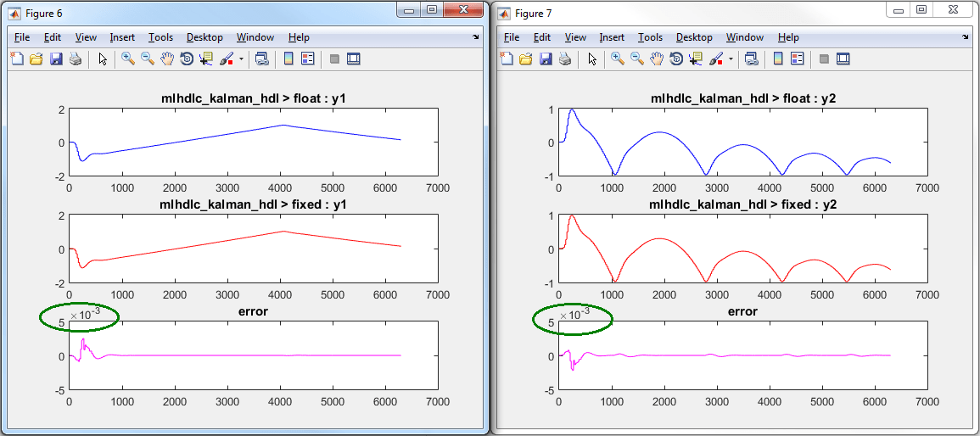Open file icon in Figure 7 toolbar
Screen dimensions: 980x436
tap(526, 59)
